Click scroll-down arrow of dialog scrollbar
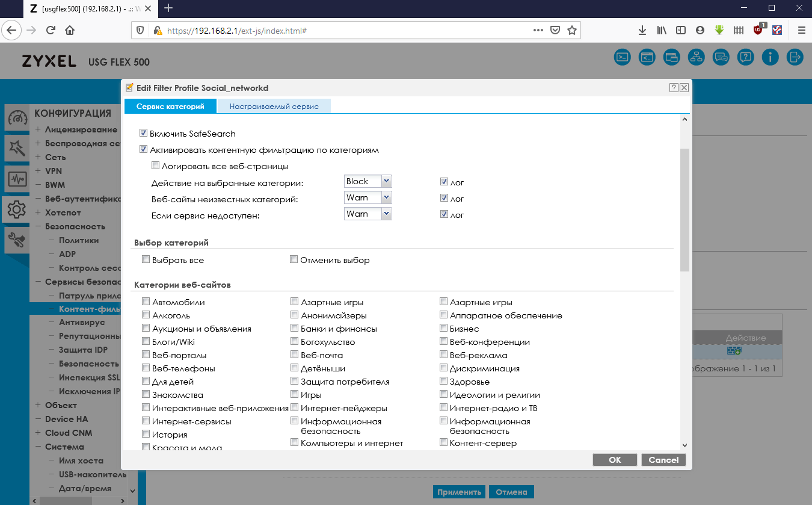Screen dimensions: 812x505 coord(684,445)
